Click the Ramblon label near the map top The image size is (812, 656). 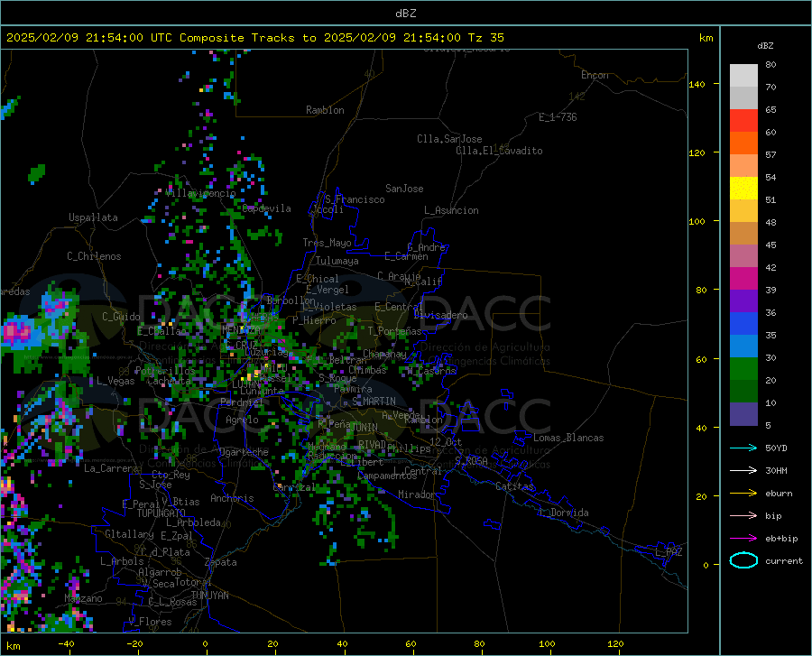(x=325, y=110)
